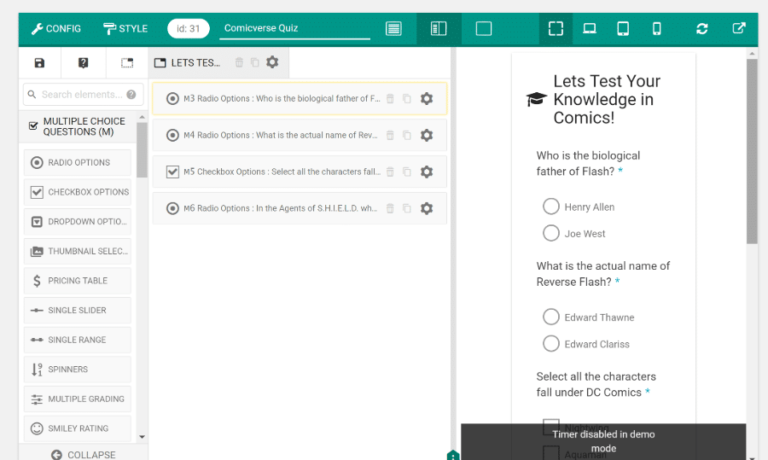Delete the M5 Checkbox Options element
This screenshot has width=768, height=460.
[390, 171]
